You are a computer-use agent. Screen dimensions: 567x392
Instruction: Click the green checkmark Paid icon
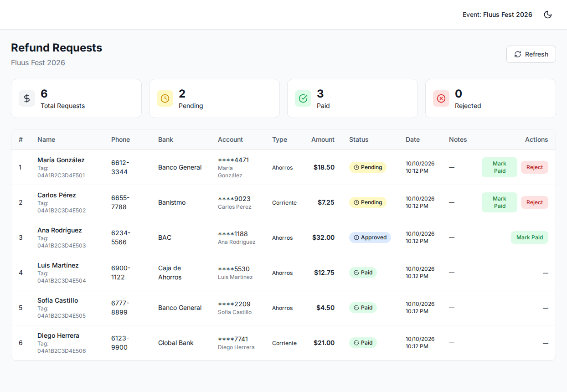pos(303,98)
